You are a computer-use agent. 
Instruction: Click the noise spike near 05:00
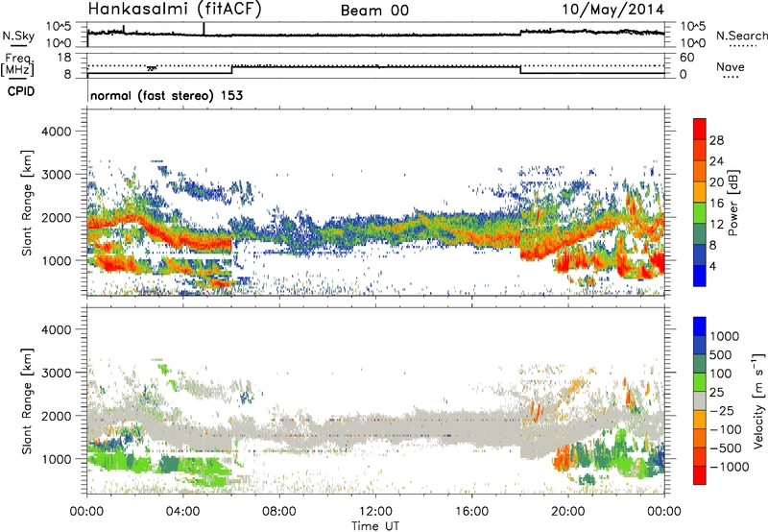coord(204,29)
